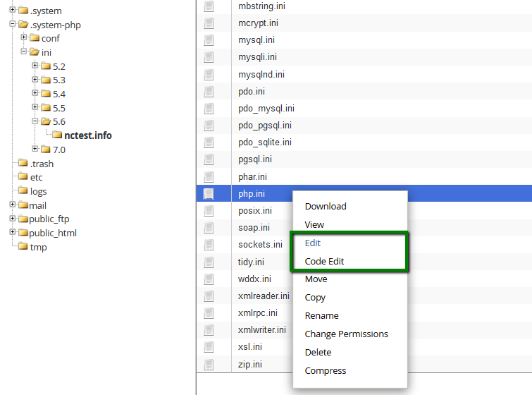Choose Rename from the context menu

pos(321,316)
